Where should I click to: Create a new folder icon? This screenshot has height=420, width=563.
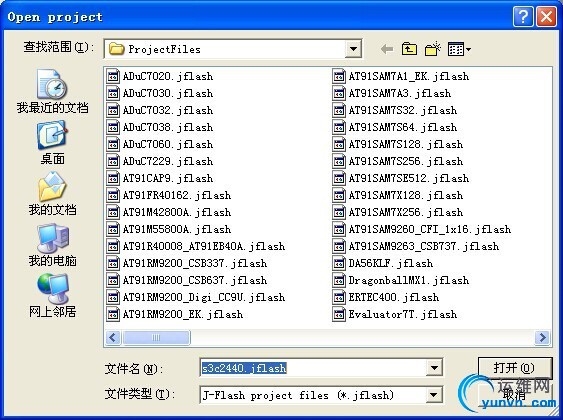point(433,49)
